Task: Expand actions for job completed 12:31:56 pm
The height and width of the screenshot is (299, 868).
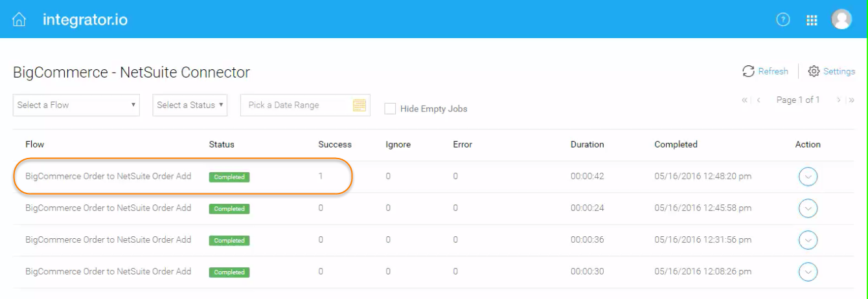Action: click(x=808, y=240)
